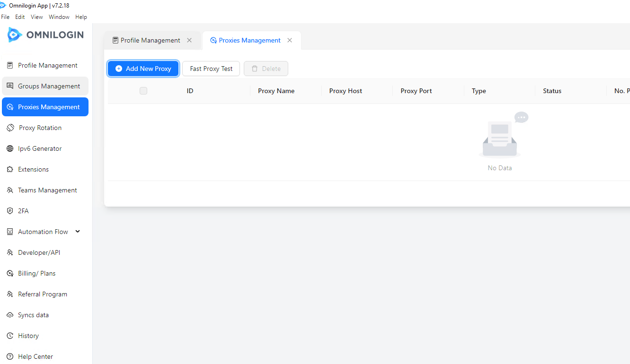Close the Profile Management tab

point(189,40)
